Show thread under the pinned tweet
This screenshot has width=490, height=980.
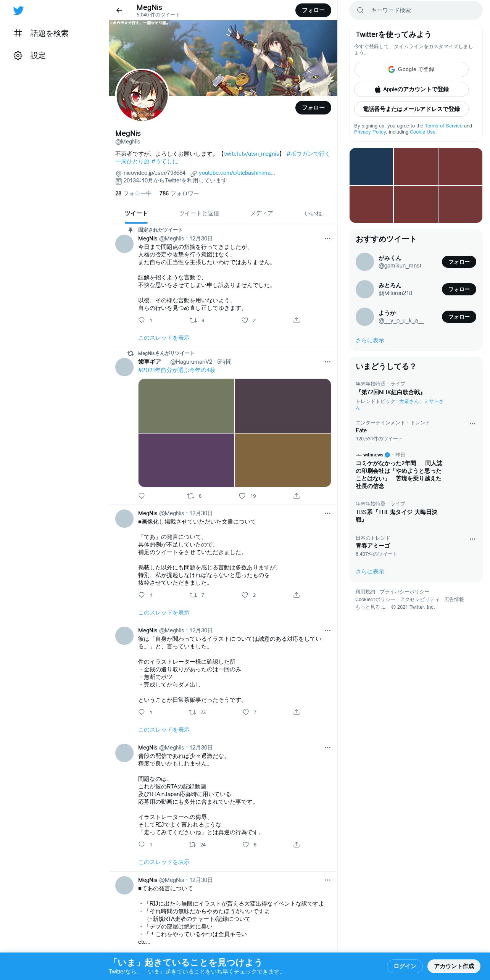(164, 338)
